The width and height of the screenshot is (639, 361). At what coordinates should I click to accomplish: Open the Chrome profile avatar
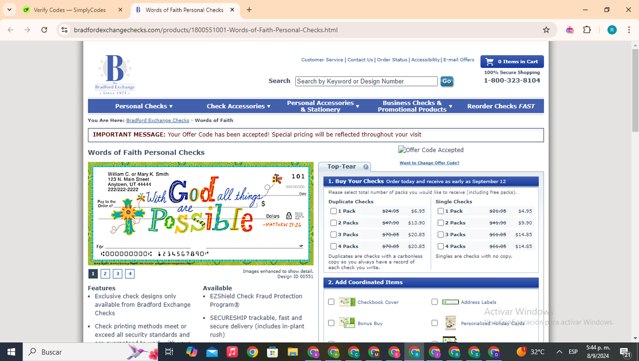[612, 30]
